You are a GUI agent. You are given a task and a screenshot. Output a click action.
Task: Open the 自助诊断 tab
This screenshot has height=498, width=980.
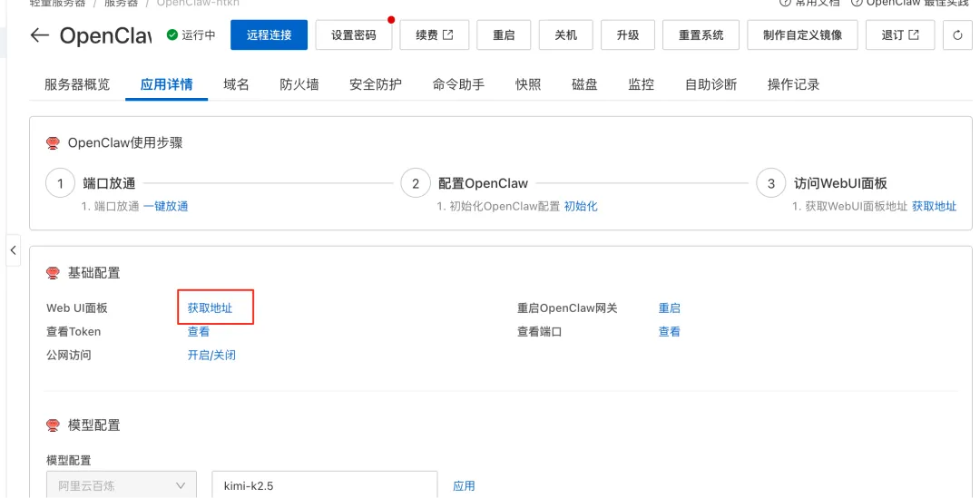(710, 84)
